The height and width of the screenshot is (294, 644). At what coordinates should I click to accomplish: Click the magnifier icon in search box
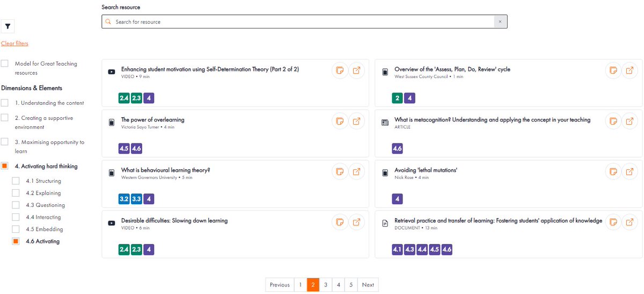click(x=108, y=22)
